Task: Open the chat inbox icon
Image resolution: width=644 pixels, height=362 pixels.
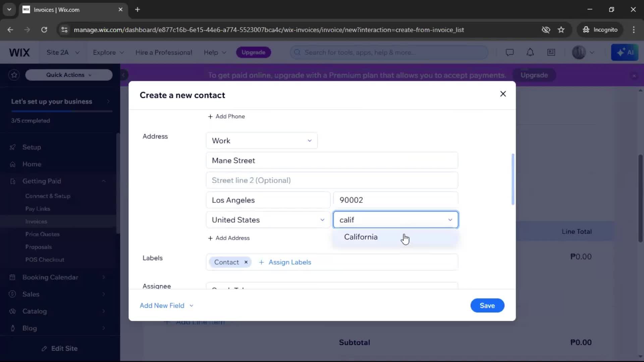Action: pos(509,52)
